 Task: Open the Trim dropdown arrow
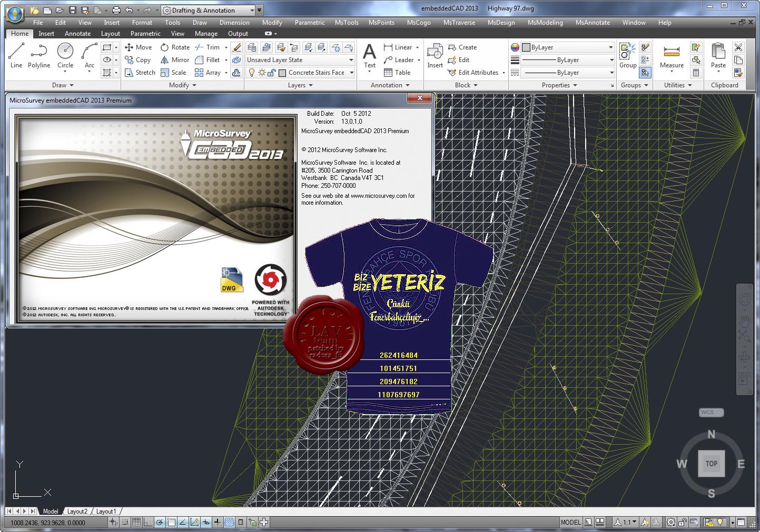226,47
